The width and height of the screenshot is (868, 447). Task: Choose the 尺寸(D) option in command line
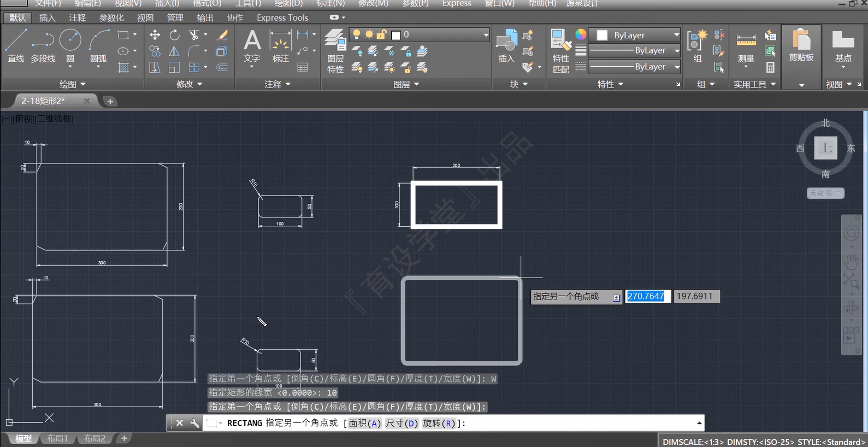[402, 423]
